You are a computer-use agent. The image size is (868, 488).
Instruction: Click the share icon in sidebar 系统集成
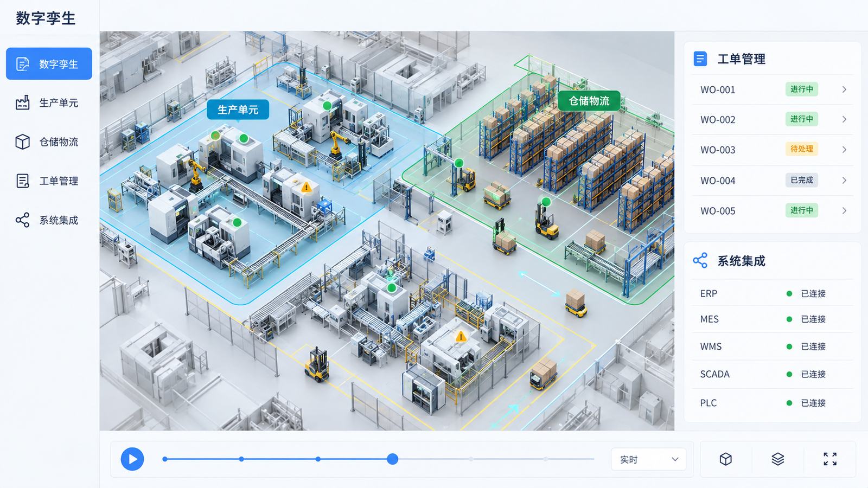click(23, 220)
